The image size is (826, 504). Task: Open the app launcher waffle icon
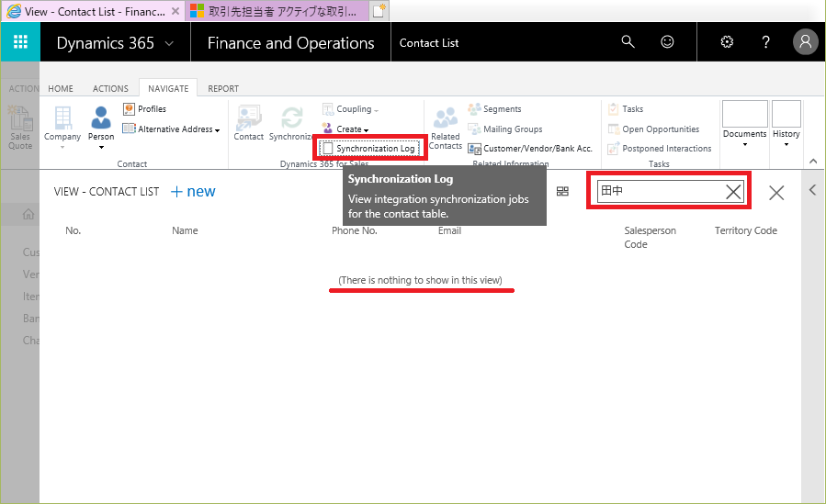(x=20, y=41)
